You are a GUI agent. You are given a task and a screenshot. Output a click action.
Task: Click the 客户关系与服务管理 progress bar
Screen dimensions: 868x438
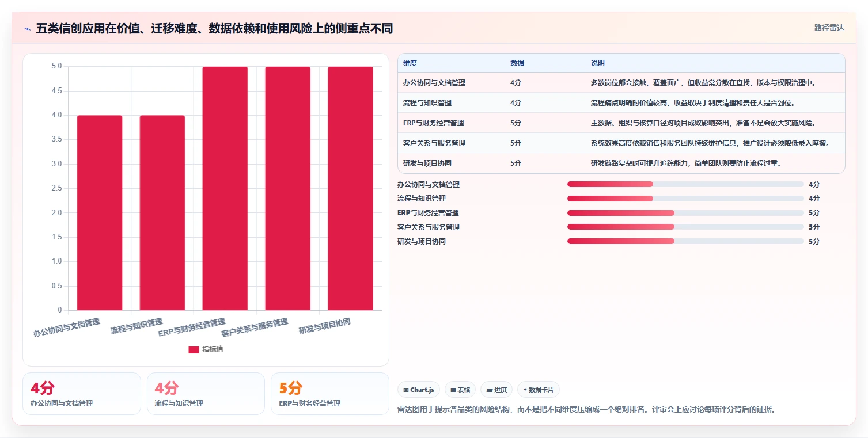[x=685, y=227]
